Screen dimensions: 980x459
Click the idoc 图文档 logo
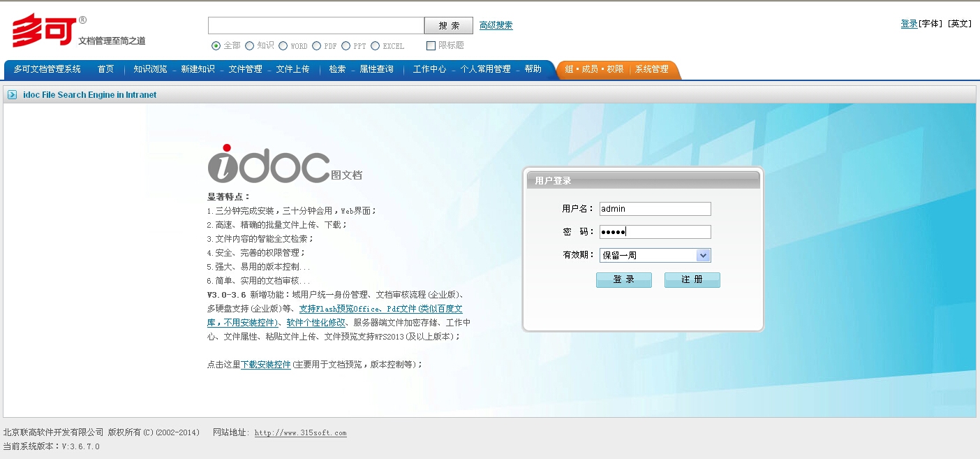tap(285, 164)
